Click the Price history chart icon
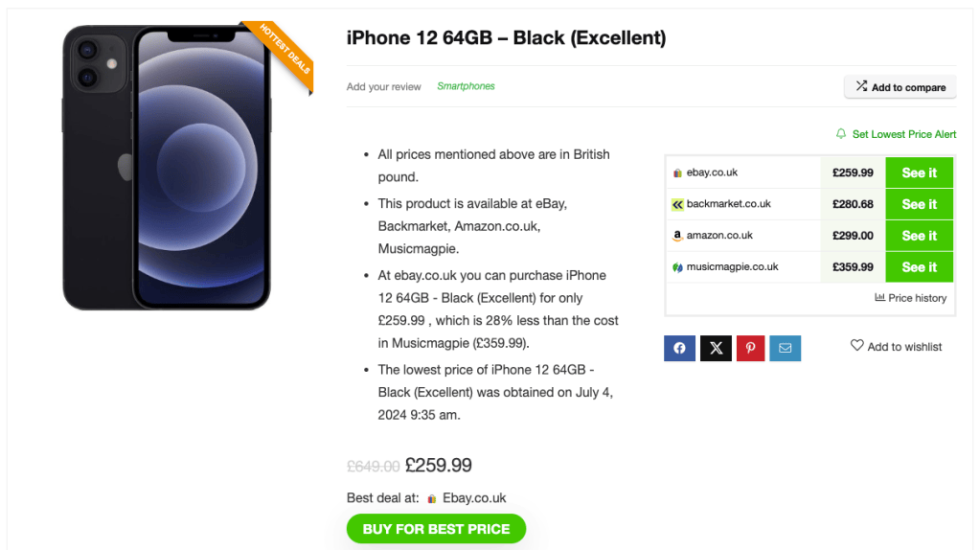980x550 pixels. [879, 297]
